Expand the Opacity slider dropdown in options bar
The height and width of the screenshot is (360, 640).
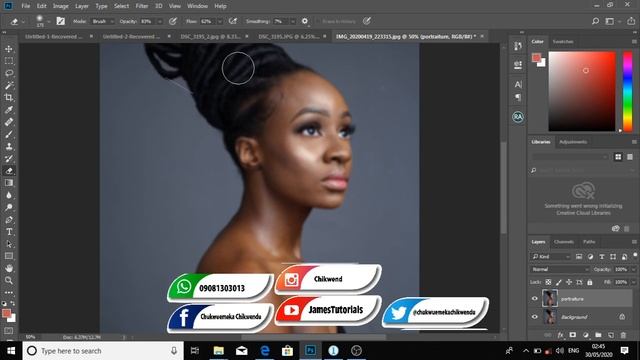[x=160, y=21]
